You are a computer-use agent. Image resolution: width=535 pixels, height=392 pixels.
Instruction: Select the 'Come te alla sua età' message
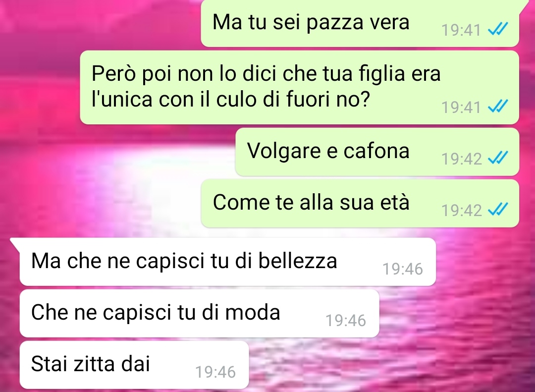pyautogui.click(x=360, y=204)
